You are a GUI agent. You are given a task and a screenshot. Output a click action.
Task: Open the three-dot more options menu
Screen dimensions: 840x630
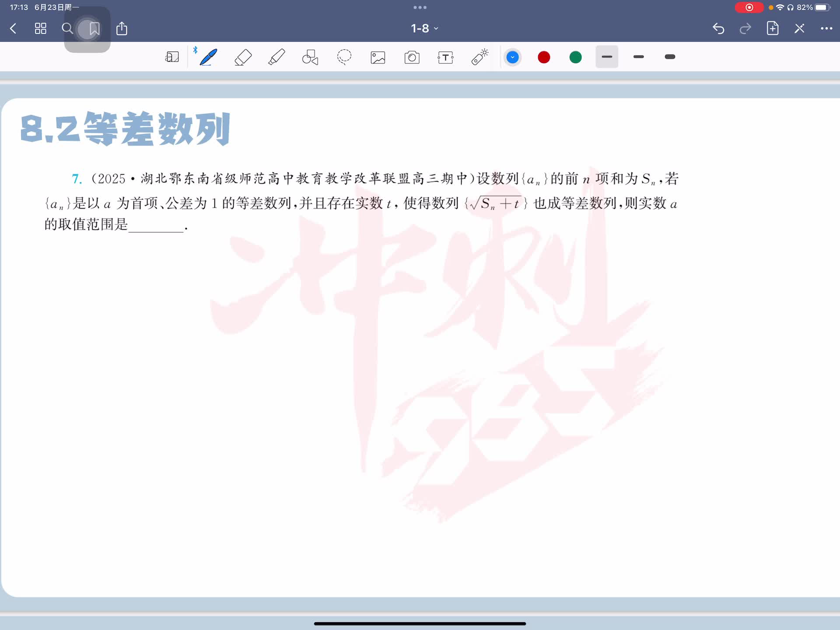[826, 28]
